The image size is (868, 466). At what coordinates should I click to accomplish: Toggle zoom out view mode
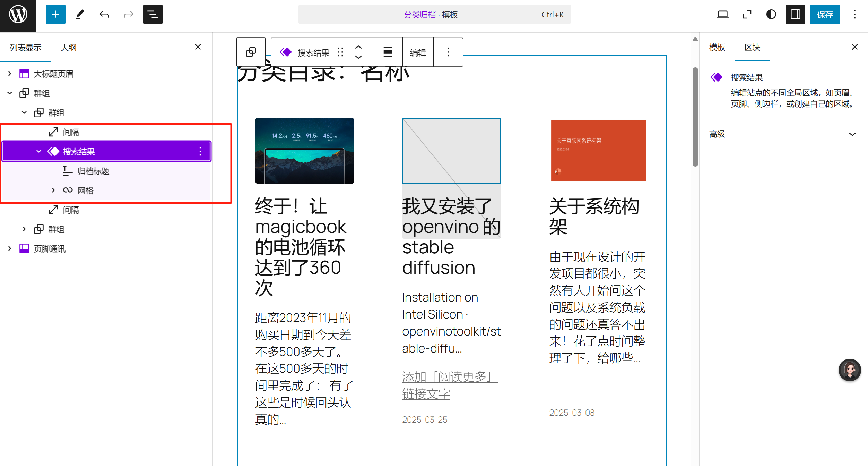747,14
